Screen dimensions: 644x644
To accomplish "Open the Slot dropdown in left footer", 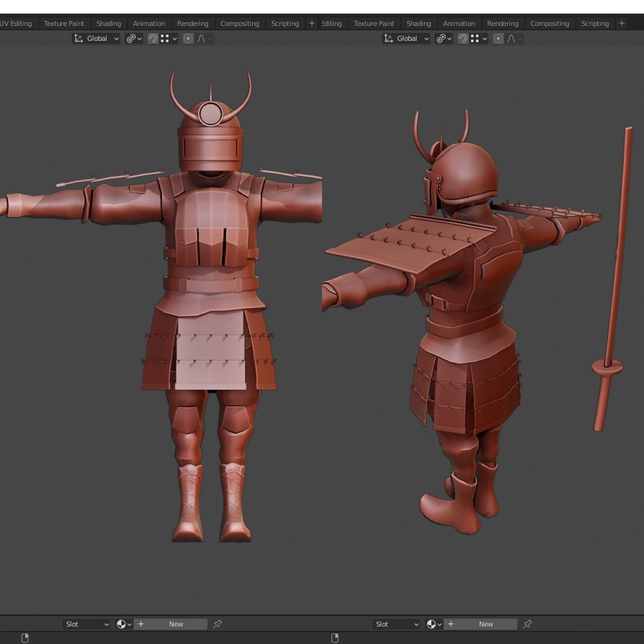I will click(86, 624).
